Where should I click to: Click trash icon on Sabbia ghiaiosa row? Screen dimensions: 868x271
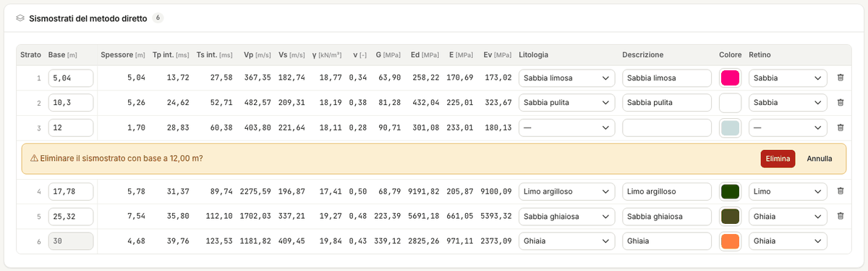[840, 216]
